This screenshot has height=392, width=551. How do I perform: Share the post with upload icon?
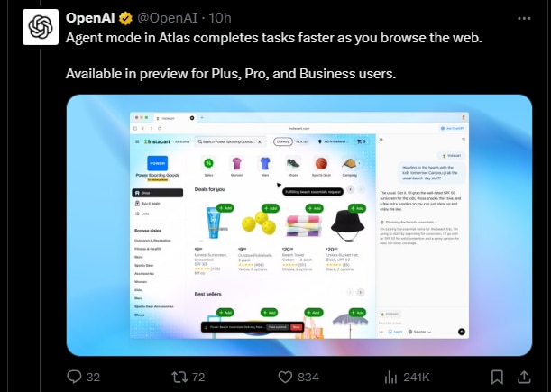[524, 377]
